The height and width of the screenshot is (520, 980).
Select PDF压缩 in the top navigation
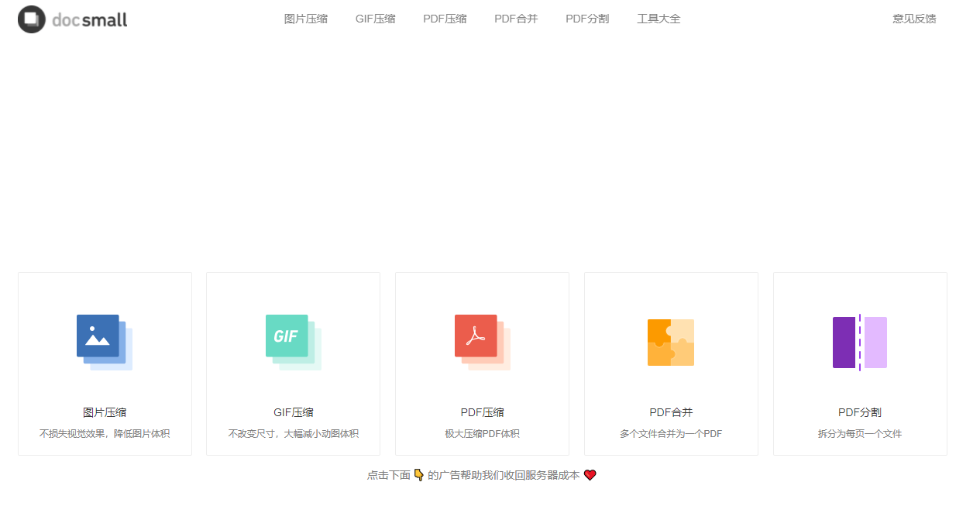click(445, 19)
